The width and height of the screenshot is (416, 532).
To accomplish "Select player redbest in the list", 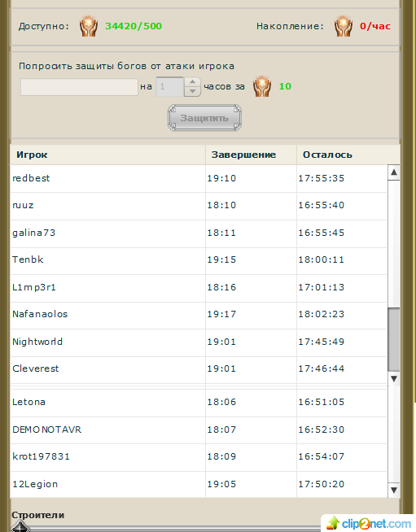I will [x=199, y=178].
